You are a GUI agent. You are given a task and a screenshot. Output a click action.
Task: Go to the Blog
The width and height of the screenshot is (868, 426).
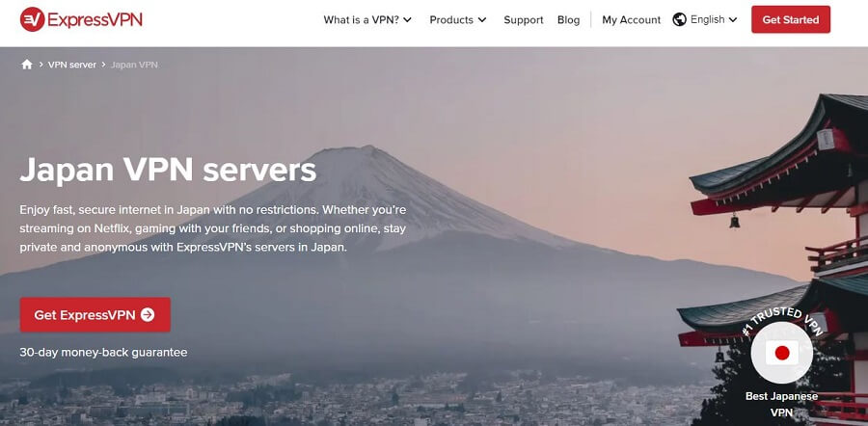[x=568, y=20]
